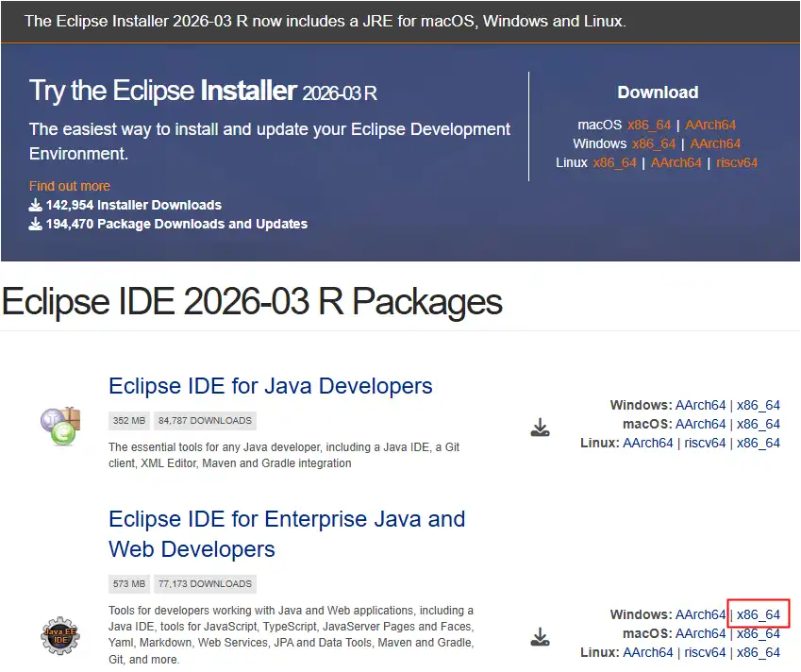Download Installer for macOS AArch64
Image resolution: width=801 pixels, height=672 pixels.
pyautogui.click(x=710, y=125)
